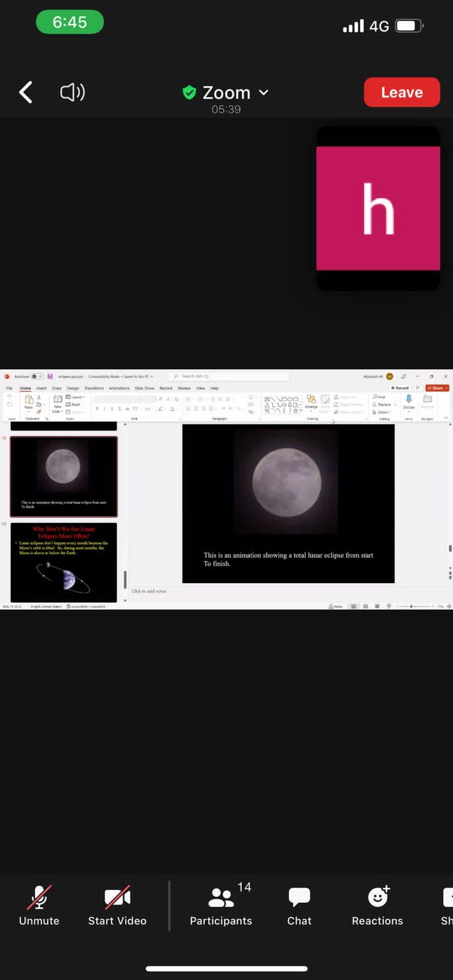
Task: Click the New Slide icon
Action: coord(58,401)
